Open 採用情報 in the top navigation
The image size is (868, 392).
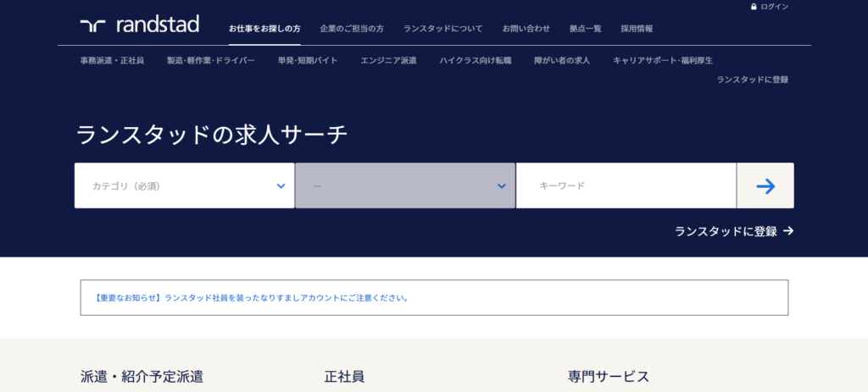pos(637,29)
